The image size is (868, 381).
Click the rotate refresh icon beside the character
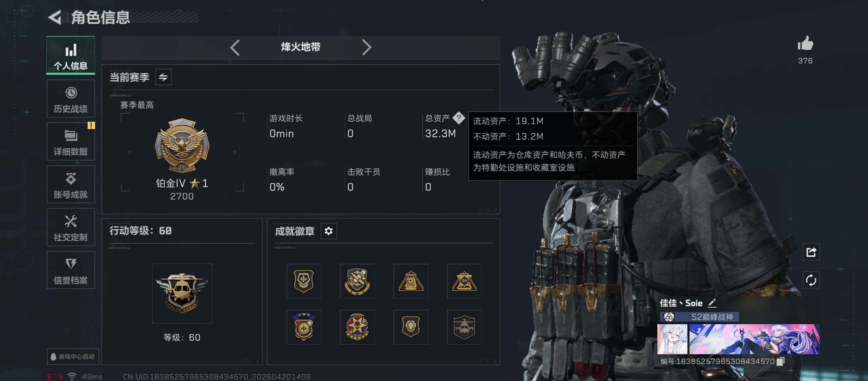(x=811, y=280)
